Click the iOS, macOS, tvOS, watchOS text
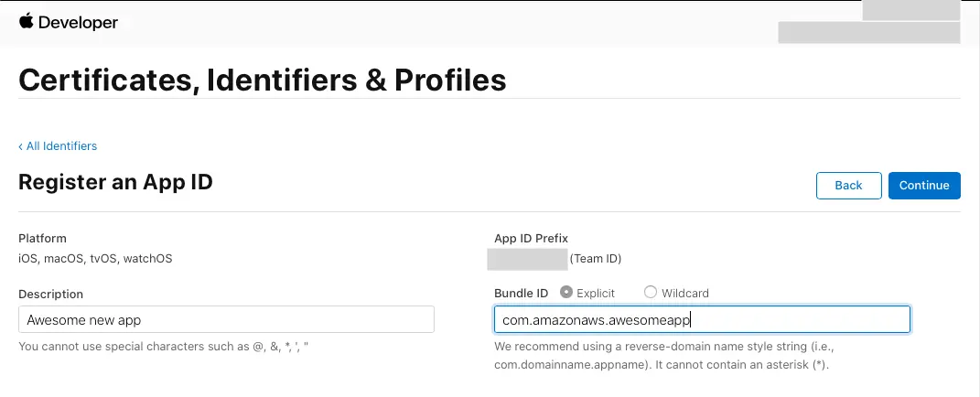Screen dimensions: 980x397 pos(95,259)
